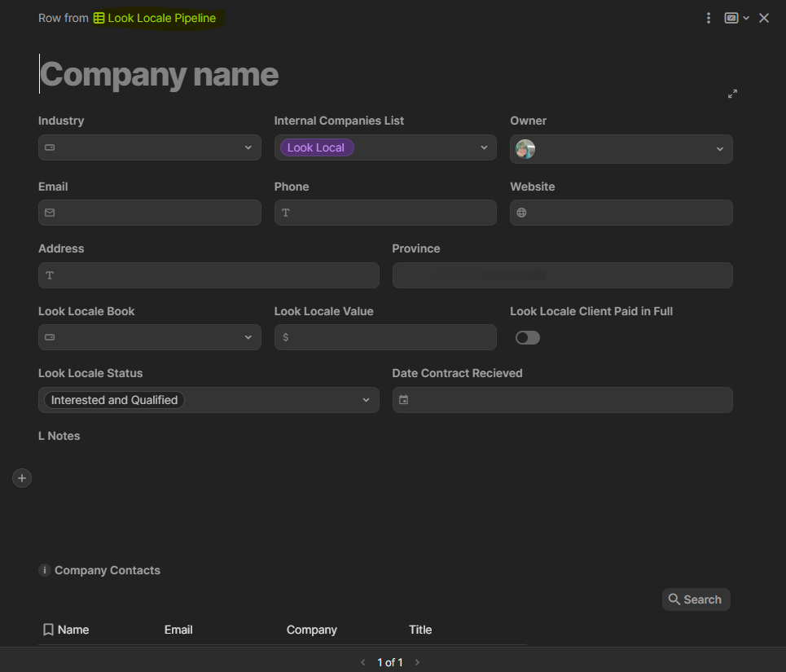
Task: Click the three-dot more options icon
Action: (x=709, y=18)
